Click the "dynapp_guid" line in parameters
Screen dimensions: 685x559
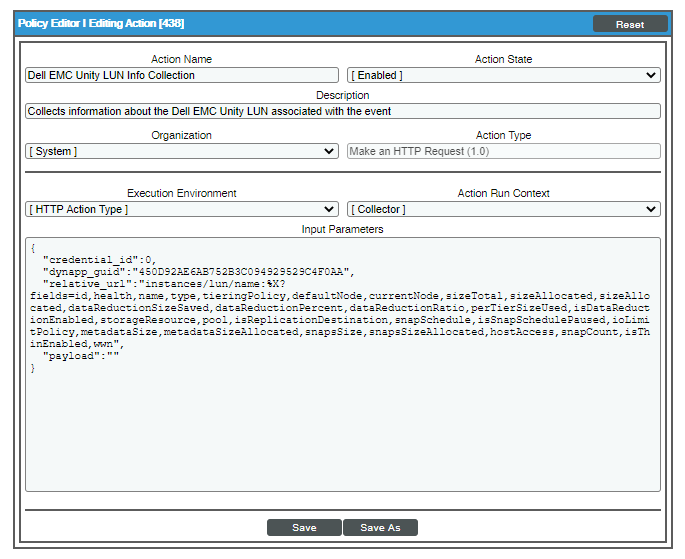[x=198, y=272]
